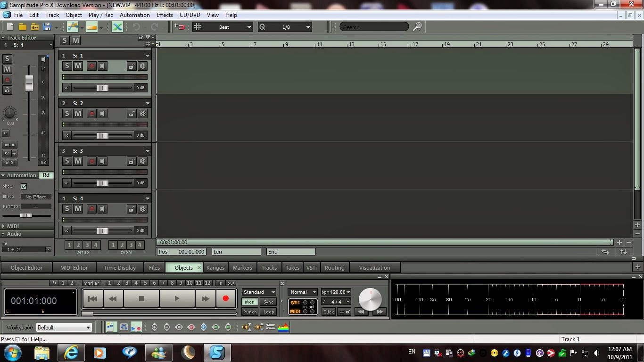Open the bpm 120.00 tempo dropdown

pos(336,292)
